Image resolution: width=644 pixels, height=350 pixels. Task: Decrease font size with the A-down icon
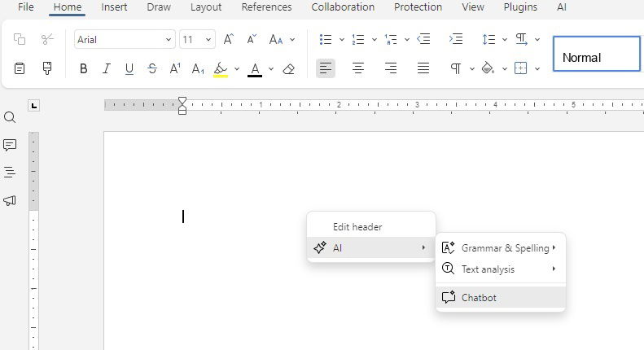pyautogui.click(x=252, y=39)
